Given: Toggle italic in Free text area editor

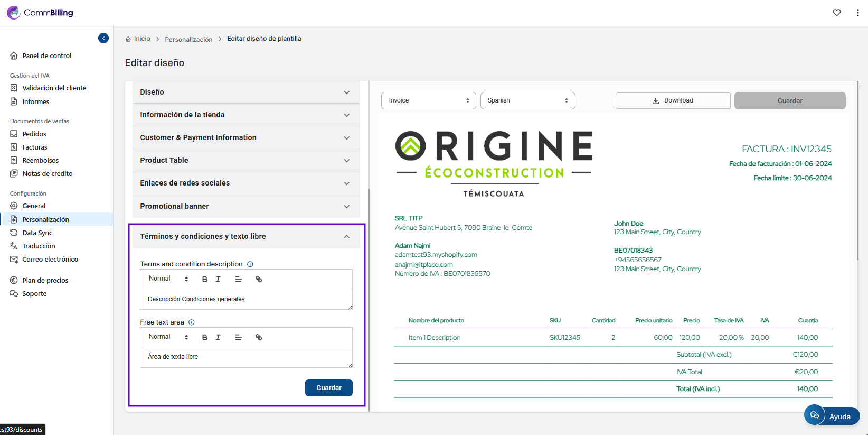Looking at the screenshot, I should point(218,337).
